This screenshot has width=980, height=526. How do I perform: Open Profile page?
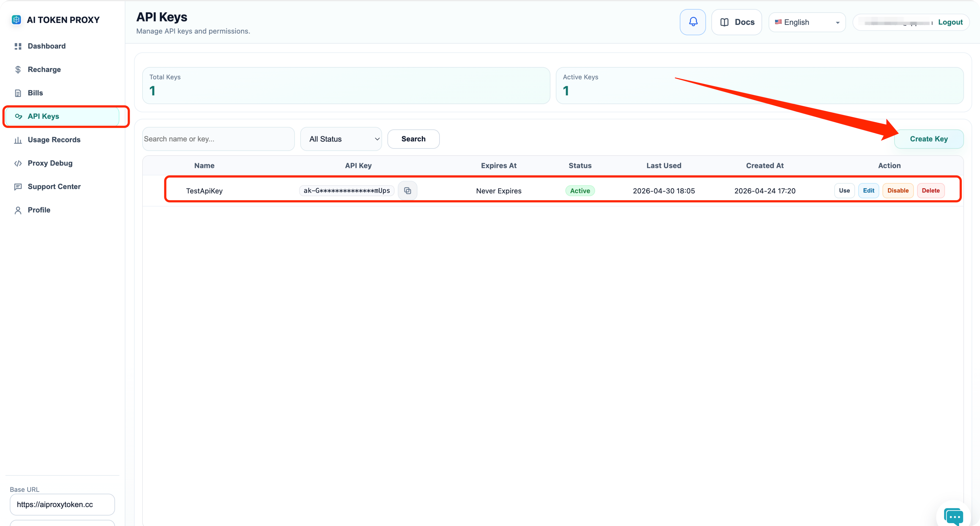[63, 210]
